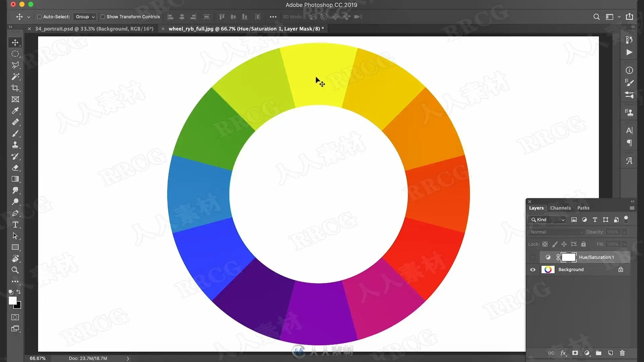The height and width of the screenshot is (362, 644).
Task: Click the Hue/Saturation layer mask thumbnail
Action: click(x=569, y=257)
